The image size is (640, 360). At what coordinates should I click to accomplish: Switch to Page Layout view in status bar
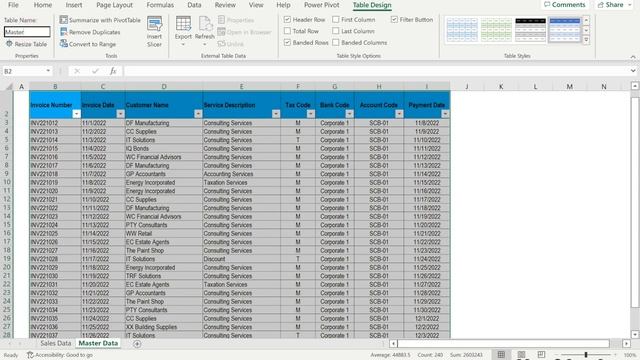(x=521, y=355)
